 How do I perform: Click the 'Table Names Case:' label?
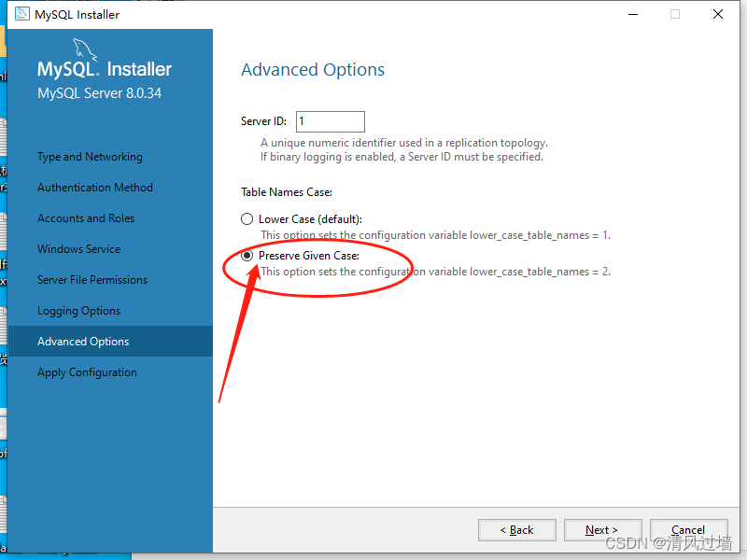(287, 192)
